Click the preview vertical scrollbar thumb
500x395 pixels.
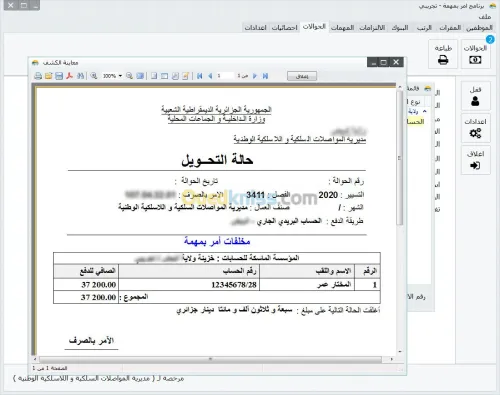tap(399, 158)
